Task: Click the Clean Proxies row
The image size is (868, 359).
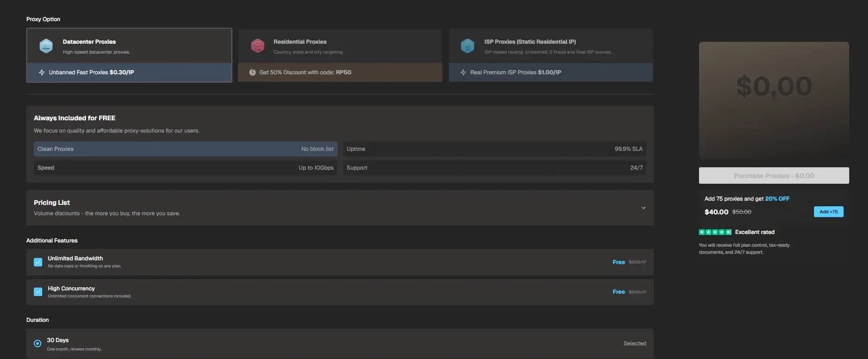Action: point(185,149)
